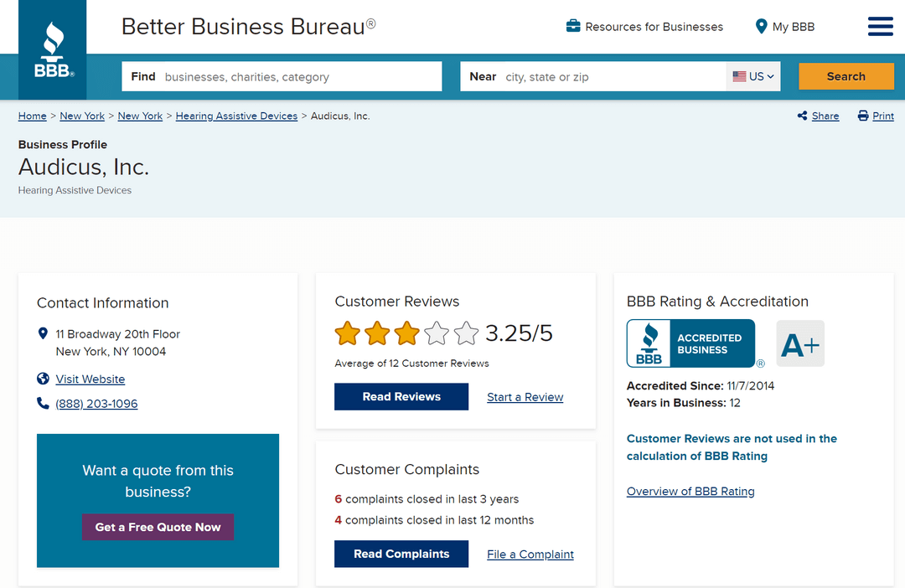Screen dimensions: 905x588
Task: Click the BBB torch logo
Action: [x=53, y=50]
